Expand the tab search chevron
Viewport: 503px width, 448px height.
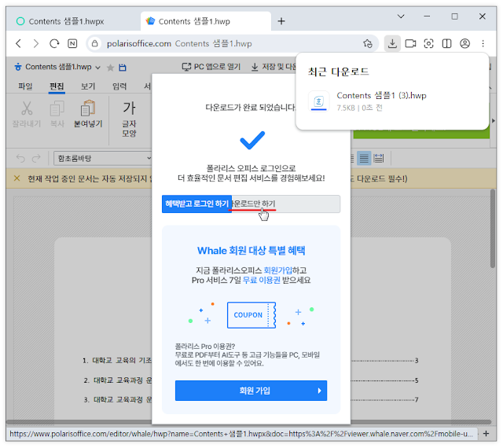click(401, 16)
